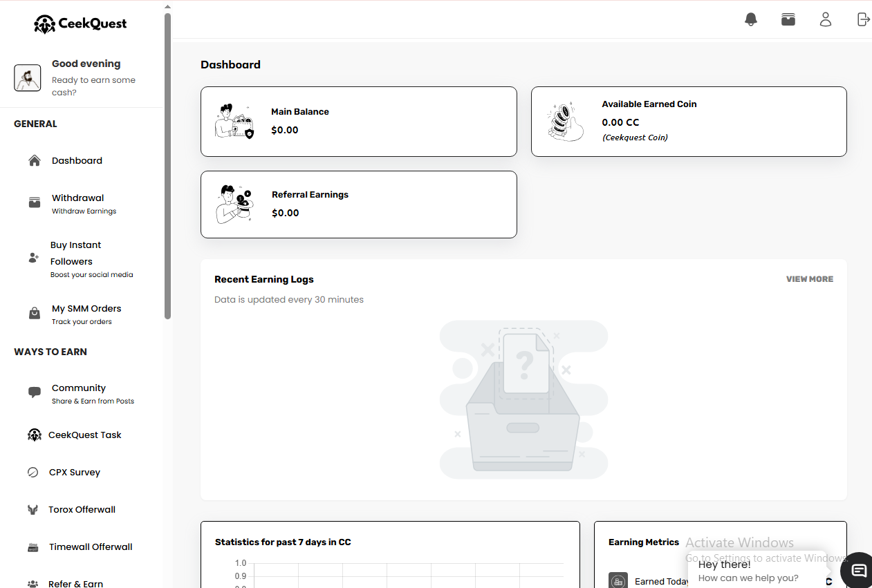Open the user profile icon

tap(826, 19)
